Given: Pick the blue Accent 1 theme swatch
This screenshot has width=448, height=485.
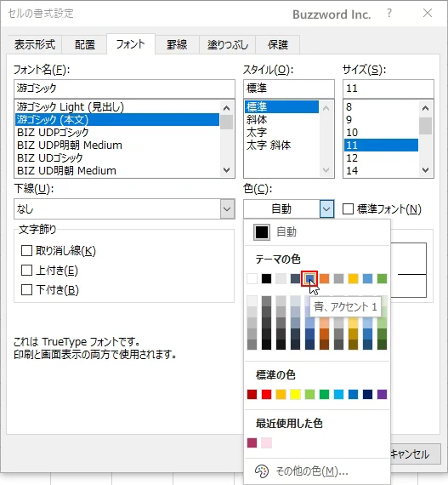Looking at the screenshot, I should [309, 279].
